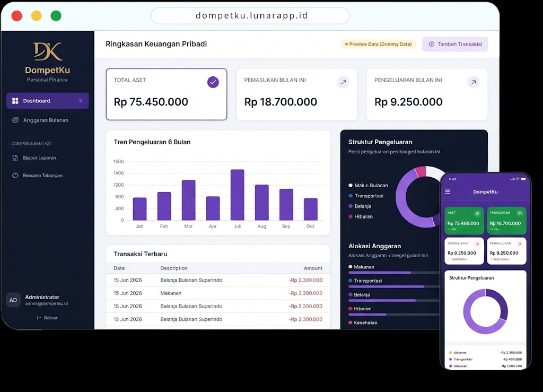Click the Keluar logout arrow icon
The height and width of the screenshot is (392, 543).
point(39,318)
